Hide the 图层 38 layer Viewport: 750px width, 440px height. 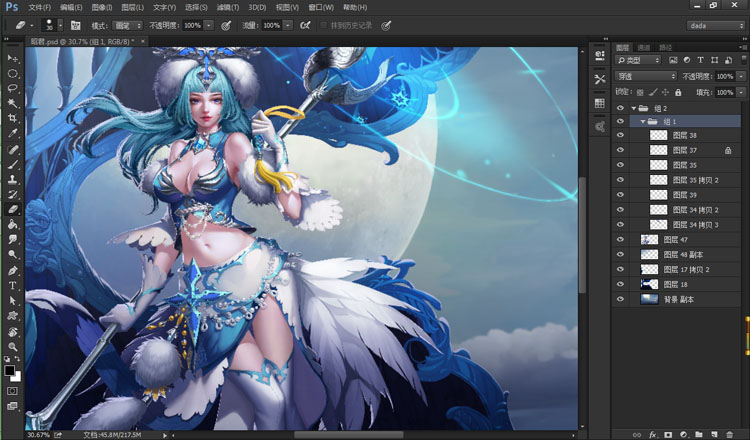point(620,135)
